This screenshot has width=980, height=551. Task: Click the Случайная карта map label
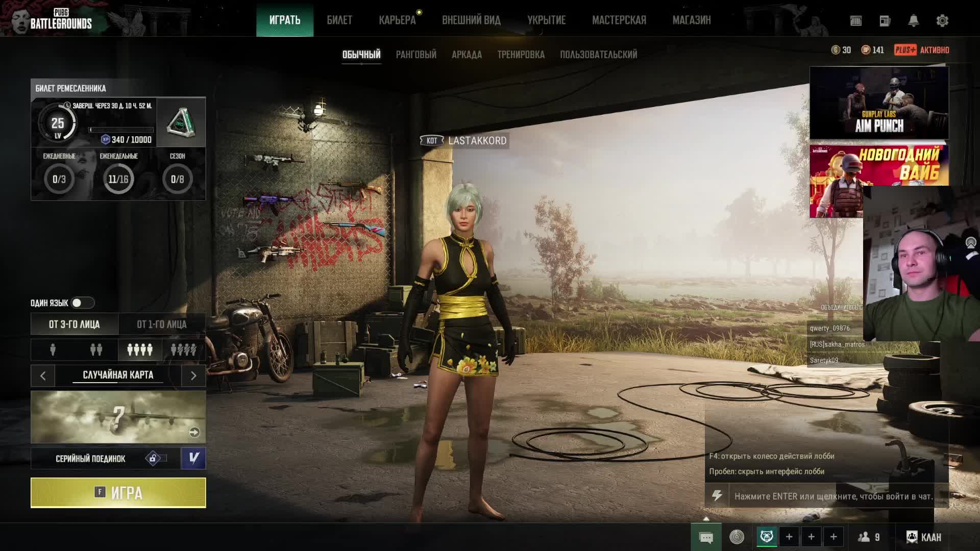(x=118, y=375)
